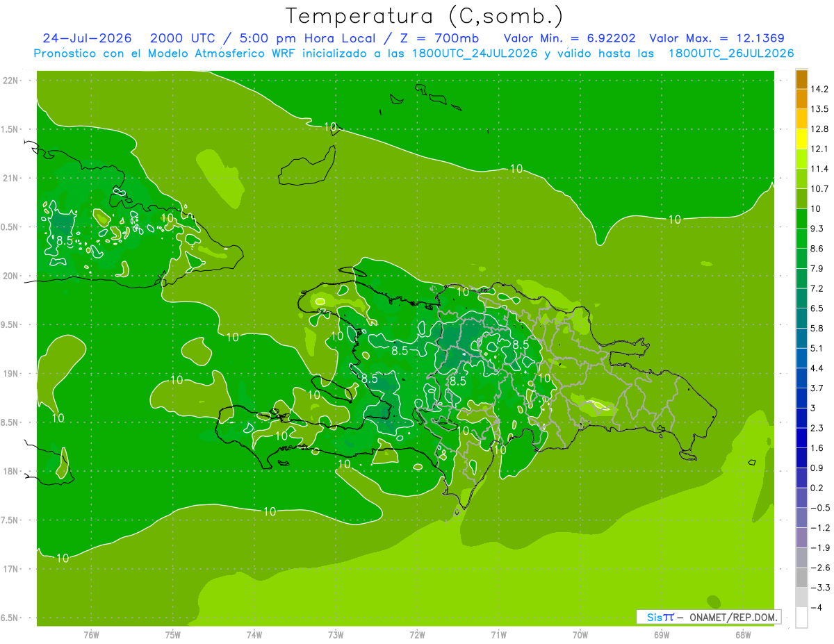
Task: Click the SisPI - ONAMET/REP.DOM. logo box
Action: coord(709,617)
